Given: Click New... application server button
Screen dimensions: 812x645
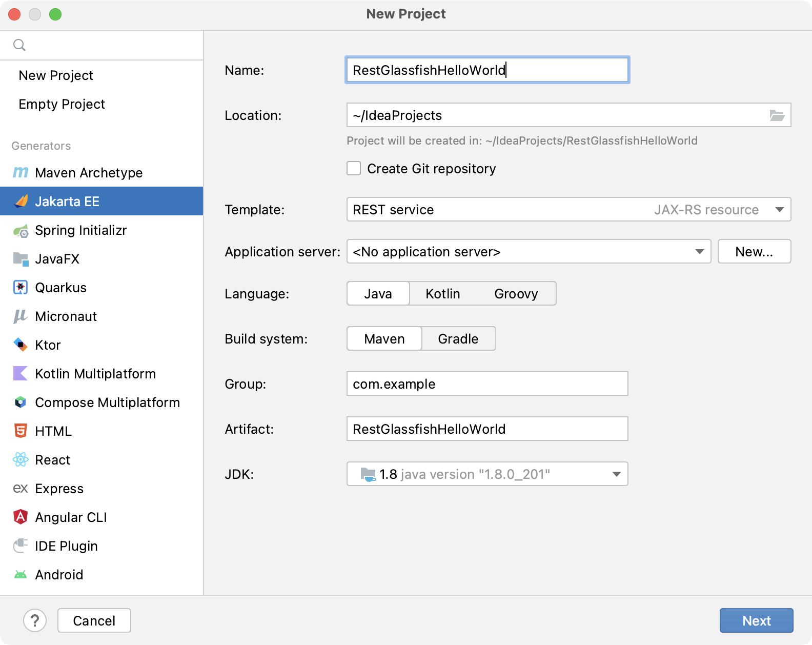Looking at the screenshot, I should (x=755, y=251).
